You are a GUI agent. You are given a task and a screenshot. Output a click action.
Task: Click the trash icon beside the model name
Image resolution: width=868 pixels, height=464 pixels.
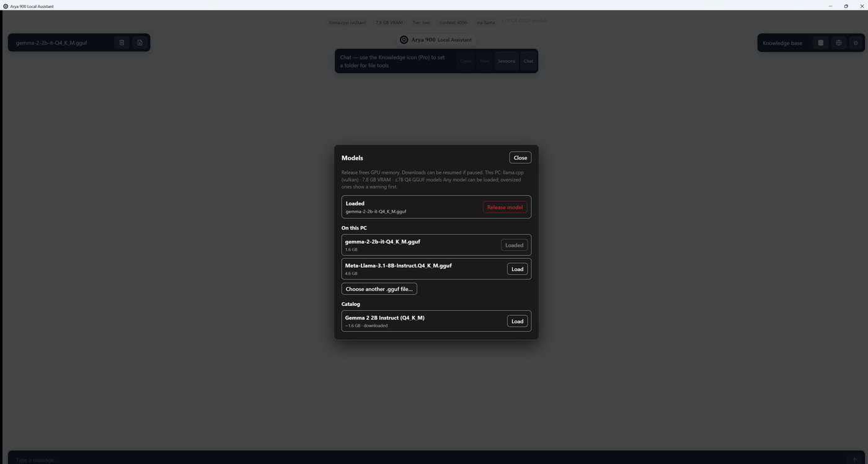(x=122, y=43)
